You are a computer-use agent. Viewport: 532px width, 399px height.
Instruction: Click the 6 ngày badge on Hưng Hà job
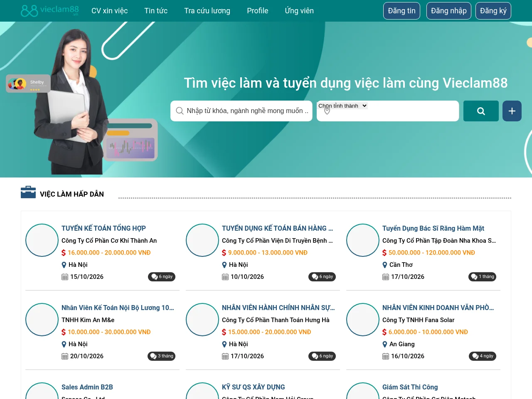322,356
